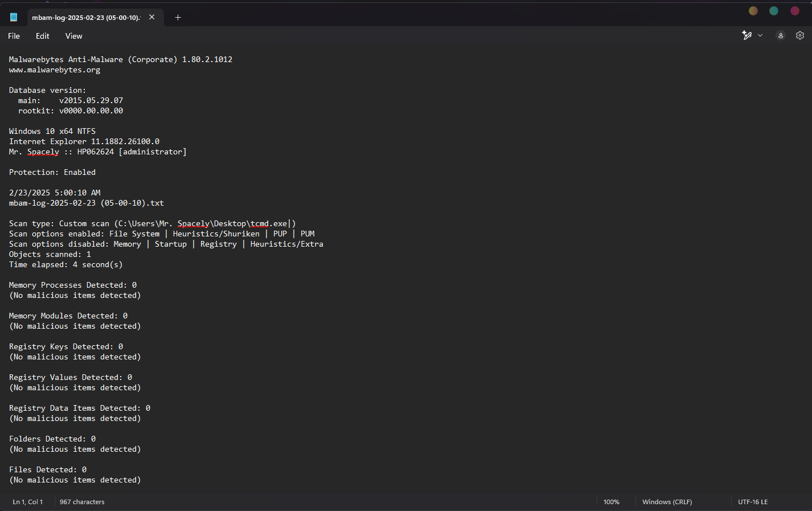Click 'Registry Values Detected: 0' line
Viewport: 812px width, 511px height.
[x=71, y=377]
